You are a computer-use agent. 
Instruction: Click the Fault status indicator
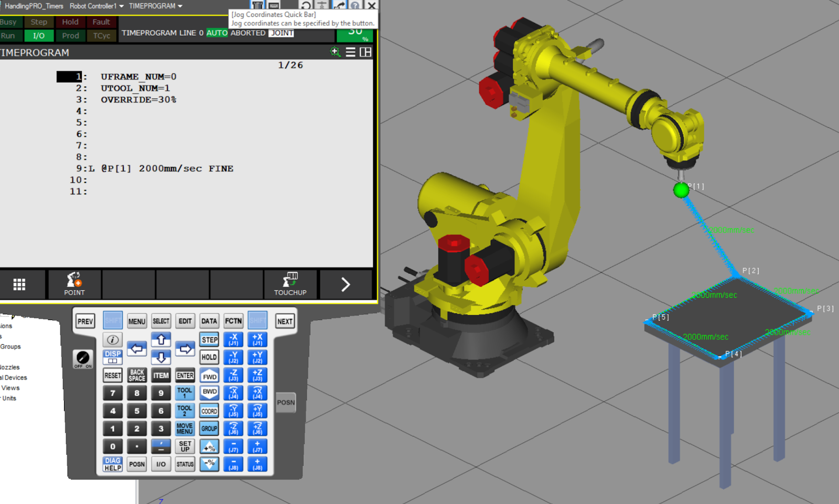point(101,22)
